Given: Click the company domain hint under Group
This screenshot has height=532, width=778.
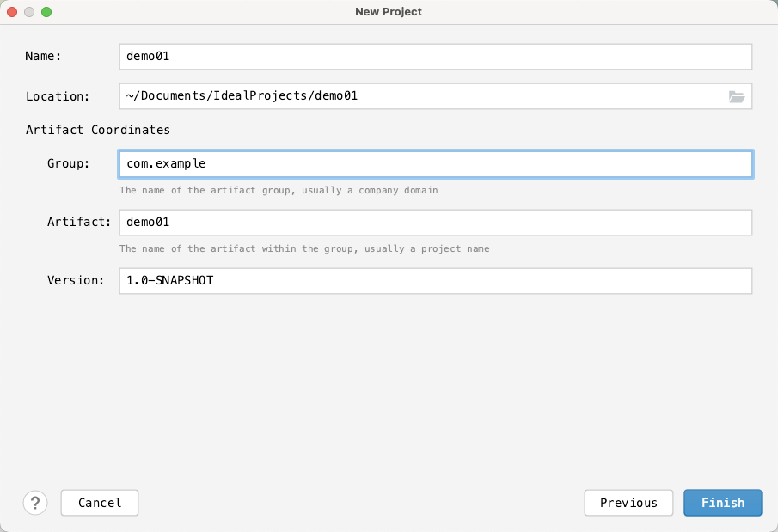Looking at the screenshot, I should point(279,190).
